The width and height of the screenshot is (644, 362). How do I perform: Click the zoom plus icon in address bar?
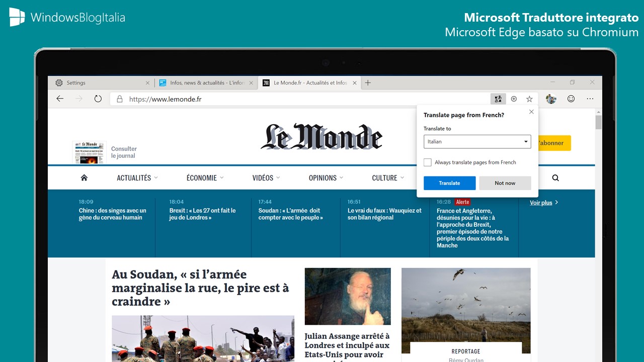point(514,99)
